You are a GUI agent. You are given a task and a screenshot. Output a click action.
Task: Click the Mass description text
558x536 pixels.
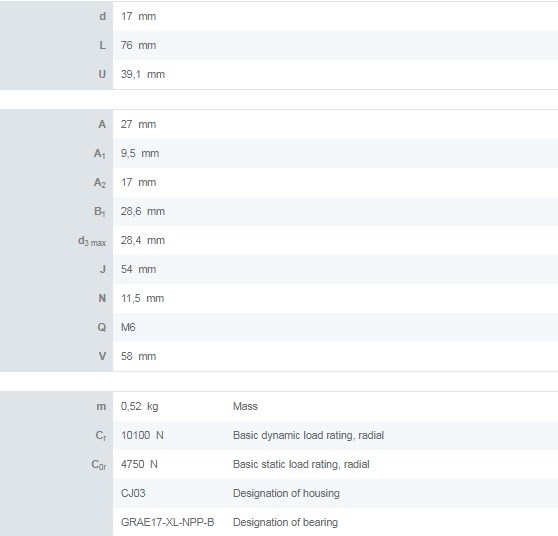point(245,406)
